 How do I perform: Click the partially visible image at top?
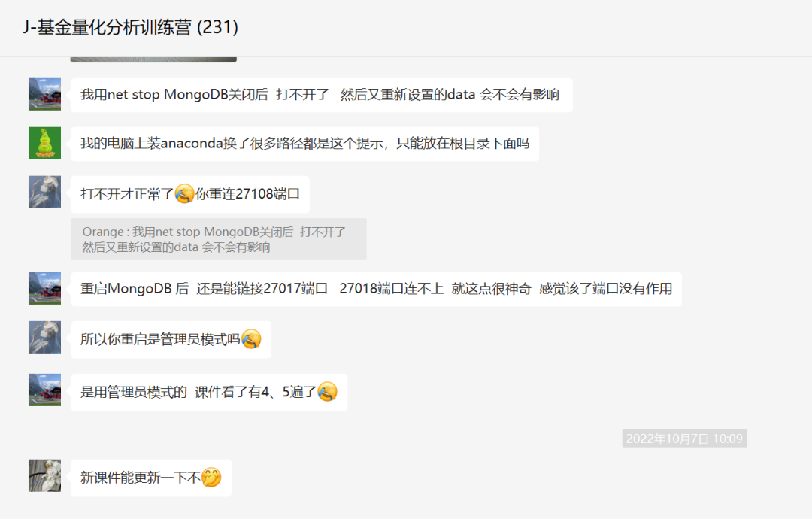[153, 59]
